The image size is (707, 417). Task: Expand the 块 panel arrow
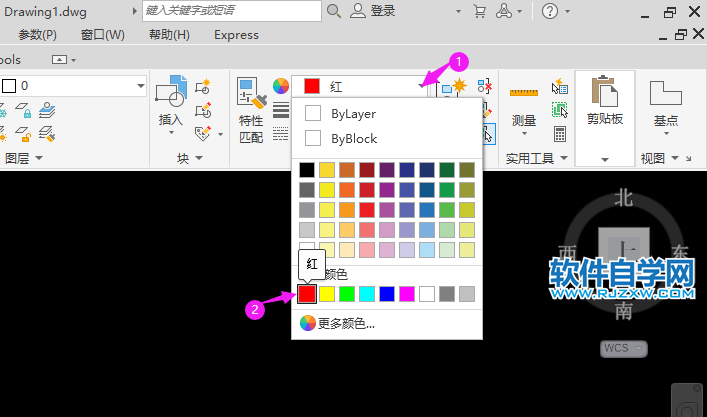(199, 158)
